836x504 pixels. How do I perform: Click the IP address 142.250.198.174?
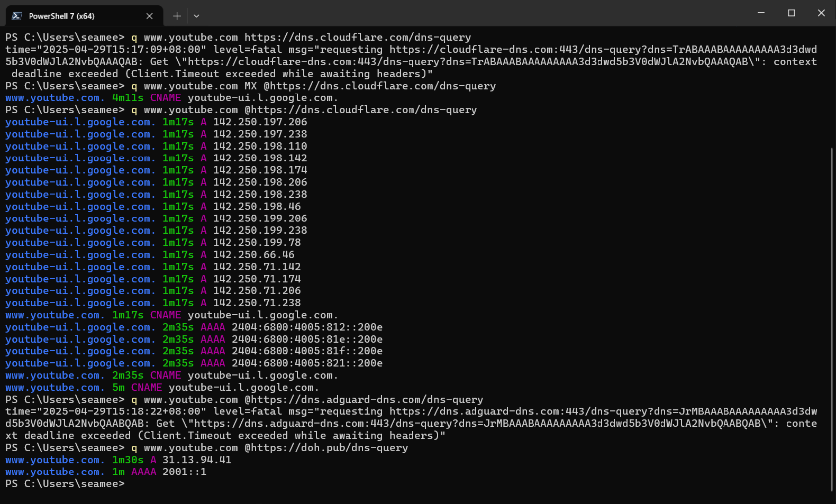(260, 170)
